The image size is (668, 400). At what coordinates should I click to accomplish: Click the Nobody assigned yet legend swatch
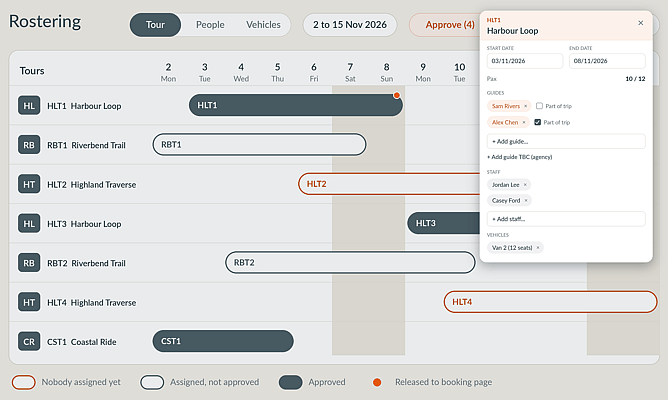point(23,382)
